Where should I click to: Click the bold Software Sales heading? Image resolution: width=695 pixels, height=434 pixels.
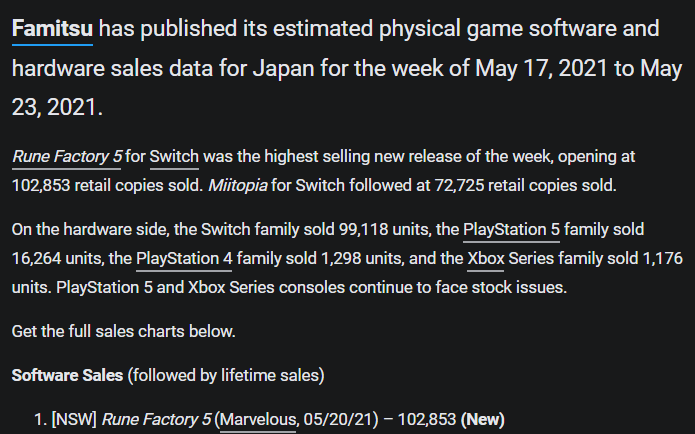(67, 375)
